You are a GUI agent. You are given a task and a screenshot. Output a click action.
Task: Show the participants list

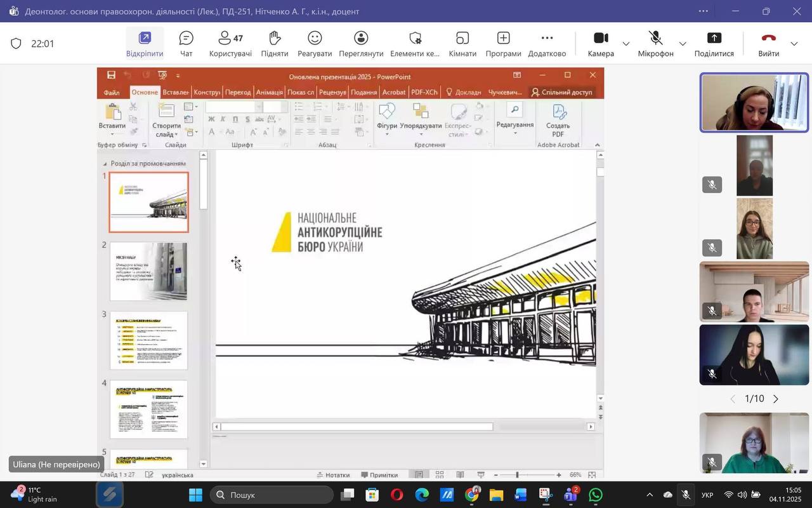[x=230, y=43]
